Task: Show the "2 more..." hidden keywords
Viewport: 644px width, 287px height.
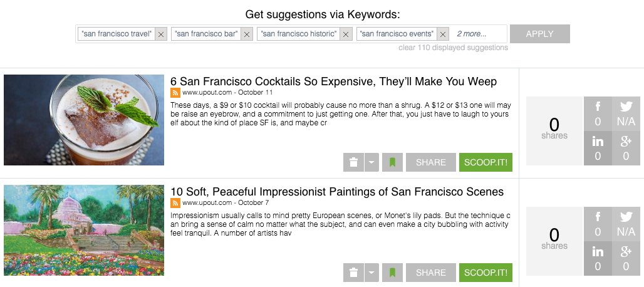Action: (472, 34)
